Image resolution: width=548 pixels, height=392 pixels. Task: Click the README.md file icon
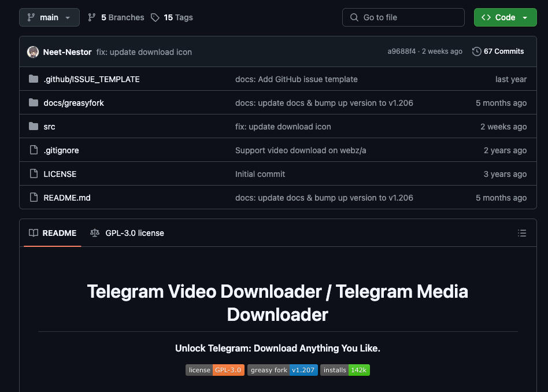[x=34, y=197]
